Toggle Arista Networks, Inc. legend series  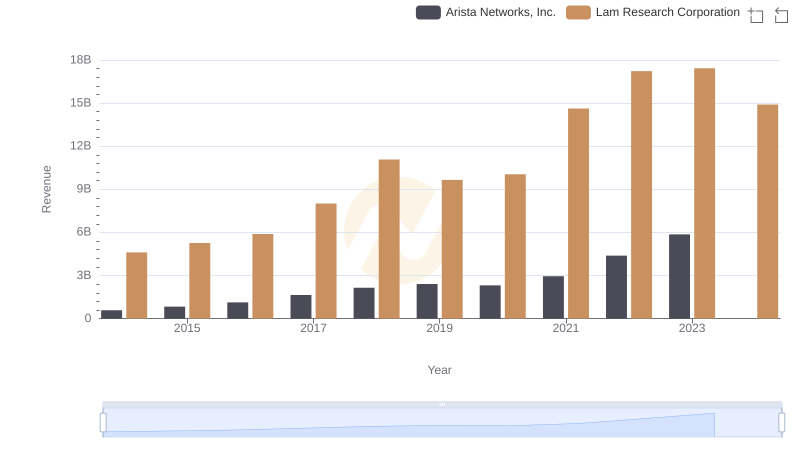click(x=486, y=12)
